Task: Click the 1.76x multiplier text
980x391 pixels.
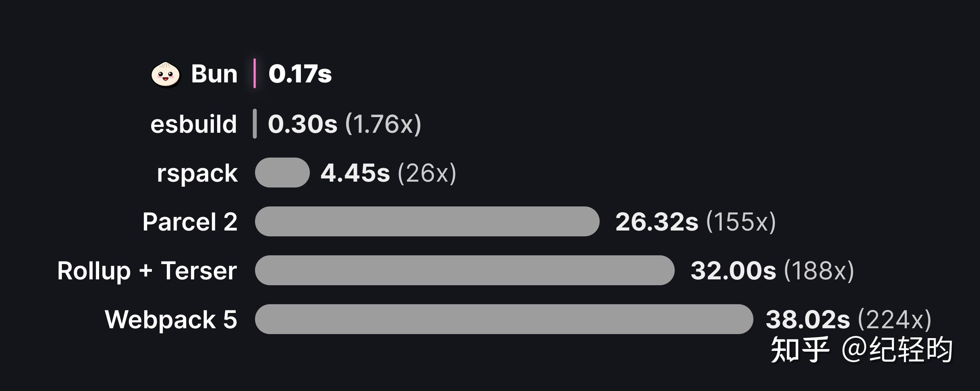Action: point(383,124)
